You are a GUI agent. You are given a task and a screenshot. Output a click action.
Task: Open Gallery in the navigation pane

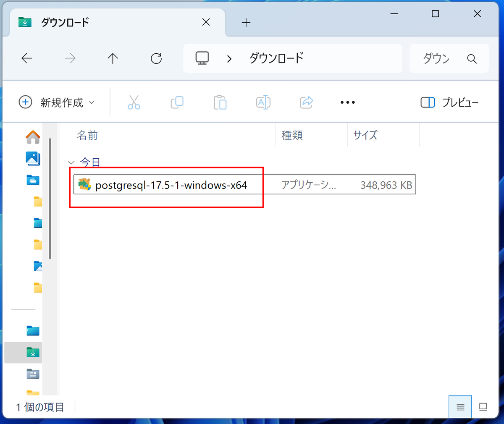pos(33,158)
